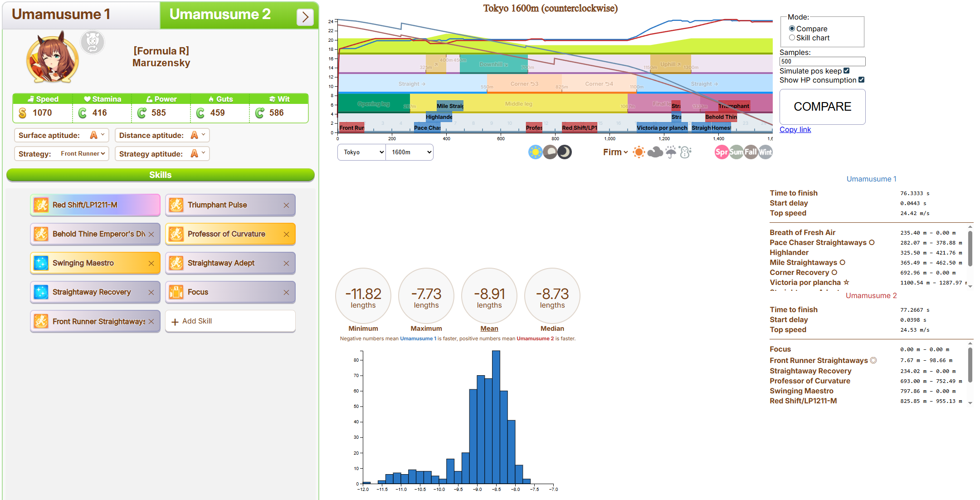Remove the Triumphant Pulse skill
This screenshot has height=500, width=980.
[x=286, y=205]
